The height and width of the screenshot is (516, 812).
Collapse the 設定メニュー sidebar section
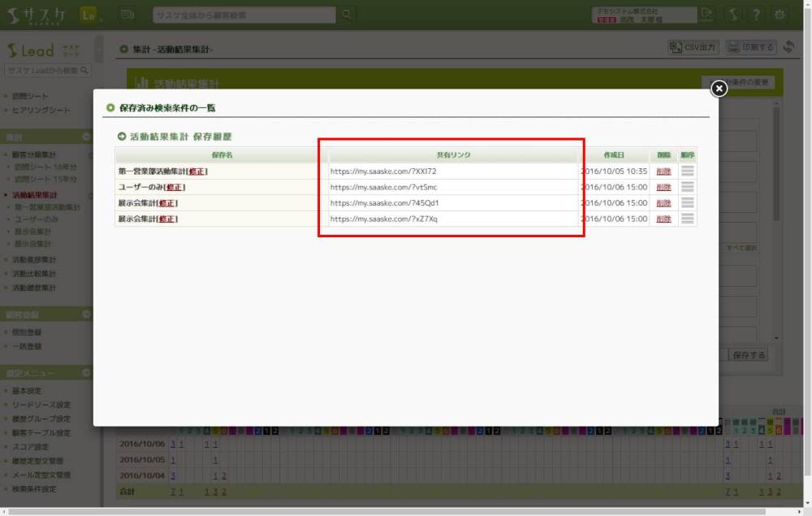point(86,374)
